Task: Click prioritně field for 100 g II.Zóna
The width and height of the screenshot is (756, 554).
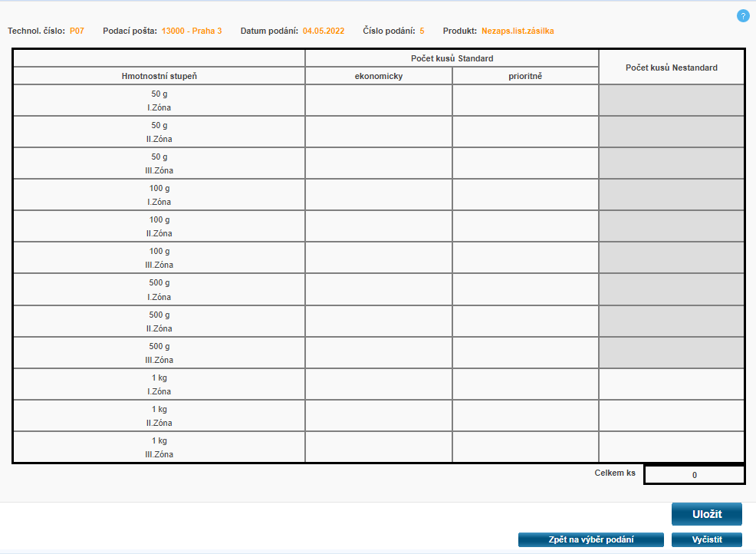Action: click(x=525, y=226)
